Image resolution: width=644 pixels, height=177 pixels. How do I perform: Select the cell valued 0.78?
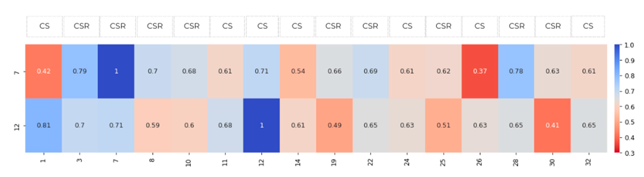tap(516, 71)
